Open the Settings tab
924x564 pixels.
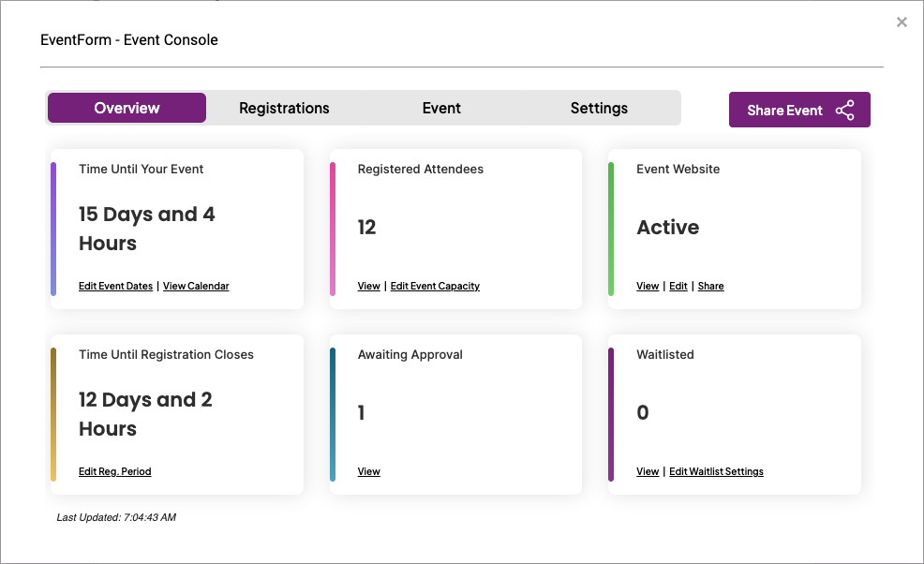[599, 108]
